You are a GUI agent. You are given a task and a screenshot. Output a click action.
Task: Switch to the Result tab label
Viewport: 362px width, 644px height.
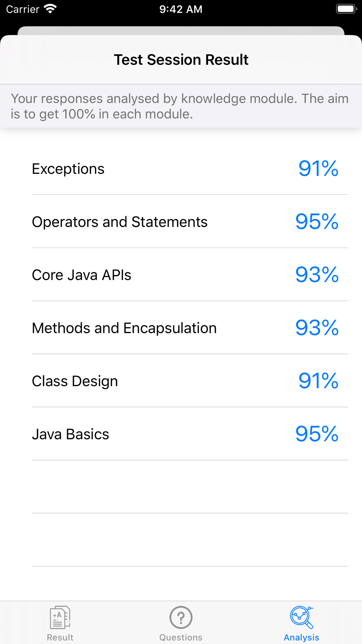tap(60, 637)
